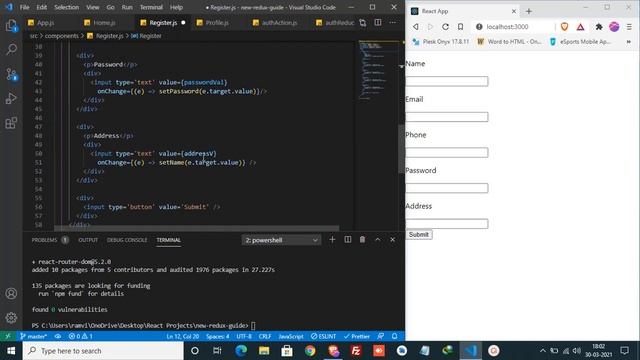640x360 pixels.
Task: Open the Accounts menu icon
Action: click(11, 293)
